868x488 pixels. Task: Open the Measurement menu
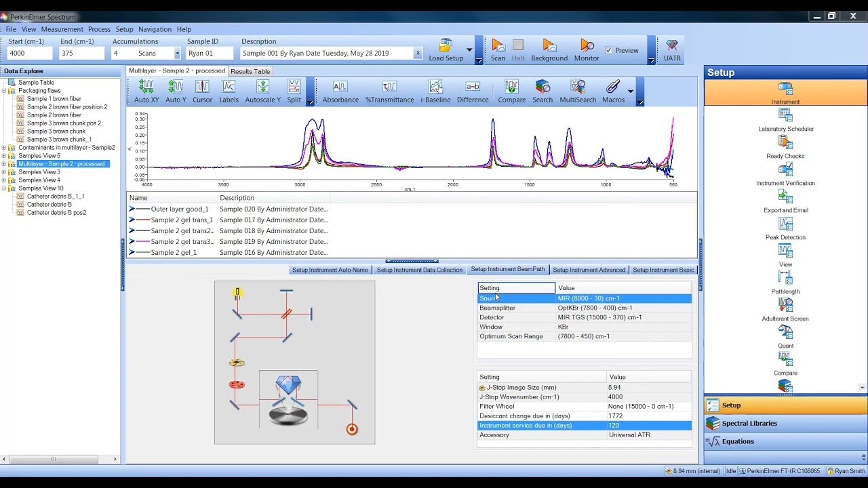point(62,29)
